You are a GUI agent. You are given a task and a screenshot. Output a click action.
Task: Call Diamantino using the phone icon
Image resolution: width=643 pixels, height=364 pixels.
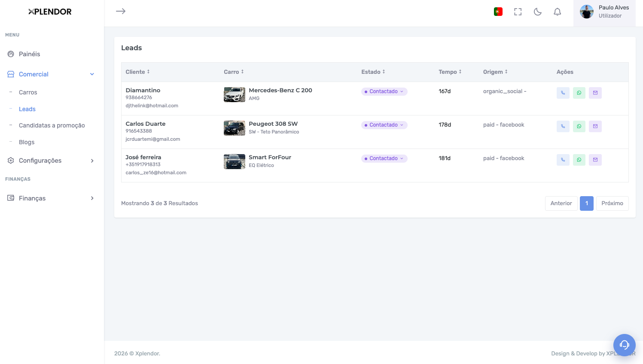pyautogui.click(x=563, y=93)
